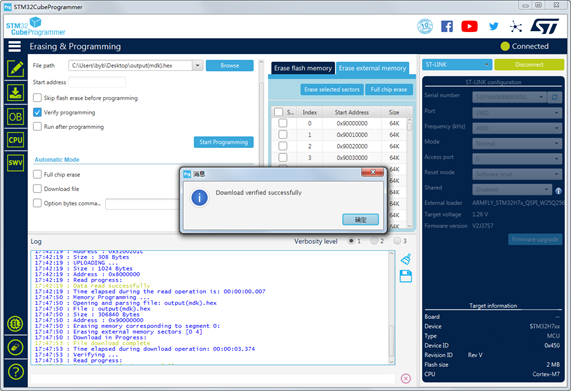This screenshot has width=571, height=391.
Task: Check sector 1 at 0x90010000
Action: [283, 135]
